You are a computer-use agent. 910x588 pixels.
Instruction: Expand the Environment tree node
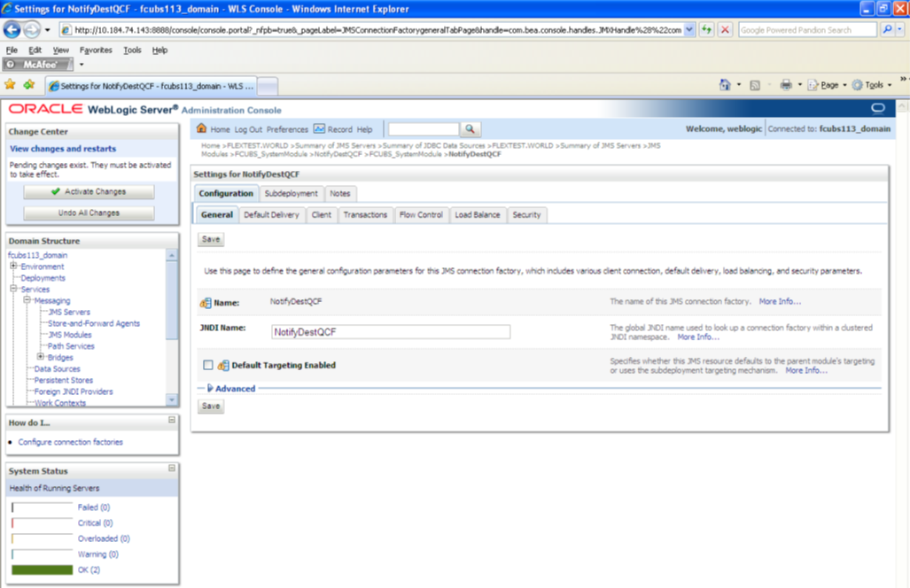click(12, 267)
